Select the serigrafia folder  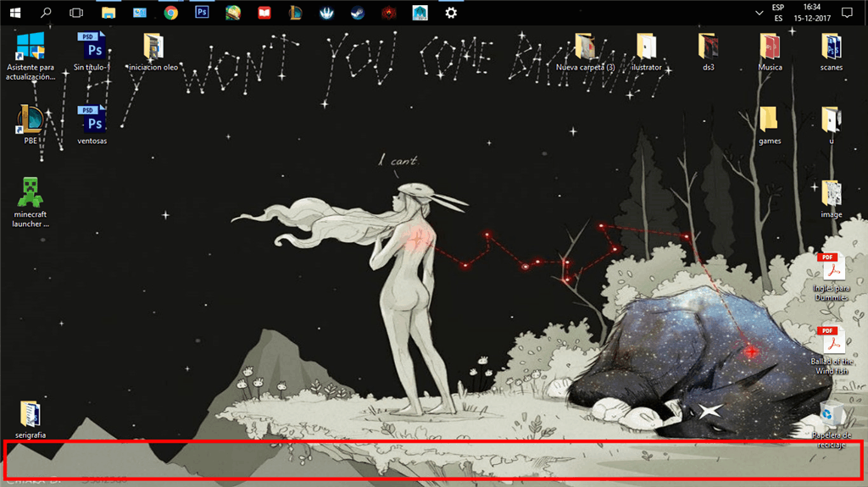coord(31,419)
